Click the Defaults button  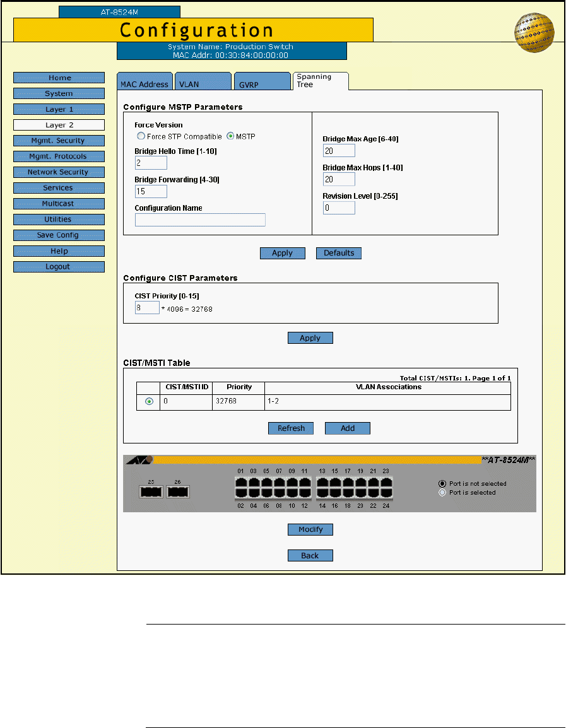pyautogui.click(x=339, y=253)
